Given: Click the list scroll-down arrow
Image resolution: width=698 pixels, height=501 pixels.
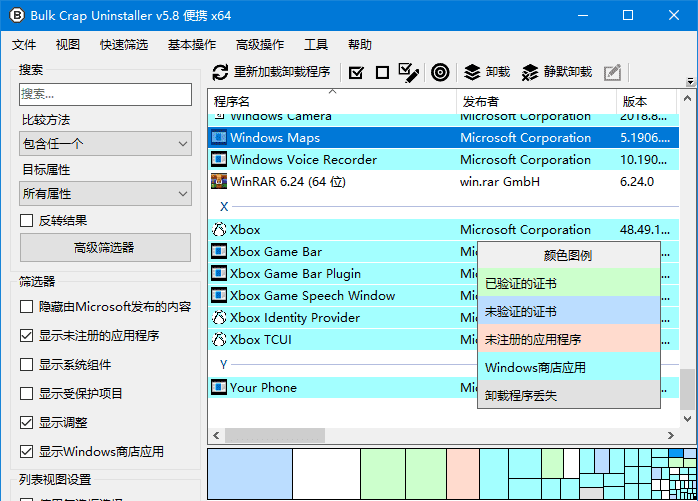Looking at the screenshot, I should (x=687, y=419).
